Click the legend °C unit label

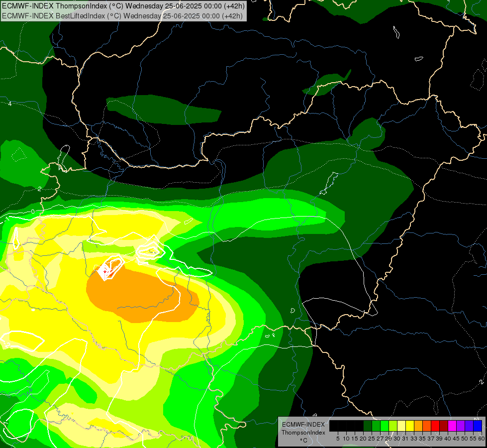303,441
